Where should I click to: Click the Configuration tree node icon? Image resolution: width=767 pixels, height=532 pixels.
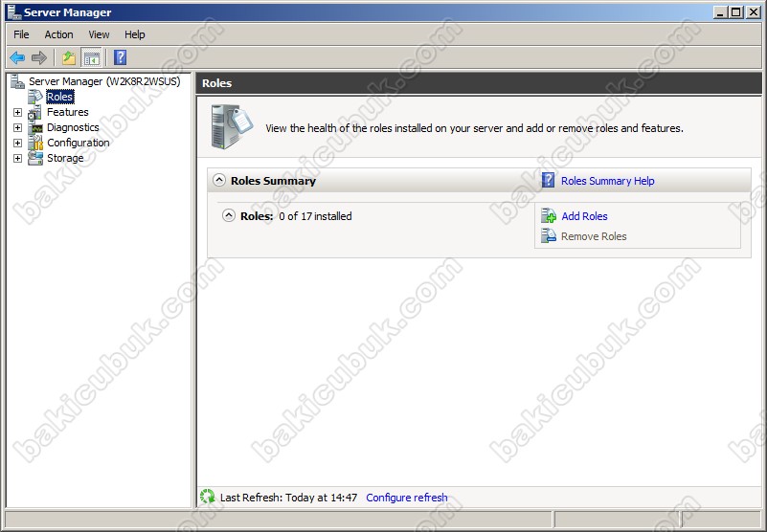[35, 143]
